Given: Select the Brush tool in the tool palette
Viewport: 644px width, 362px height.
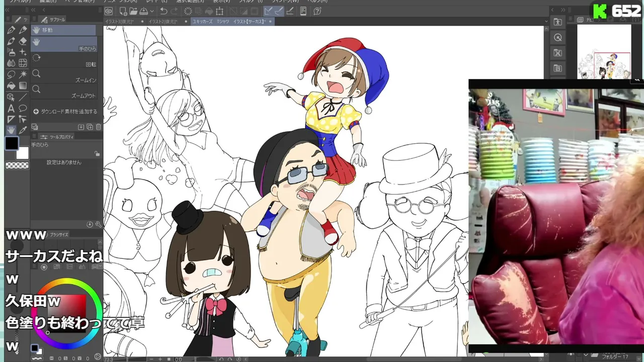Looking at the screenshot, I should click(11, 41).
